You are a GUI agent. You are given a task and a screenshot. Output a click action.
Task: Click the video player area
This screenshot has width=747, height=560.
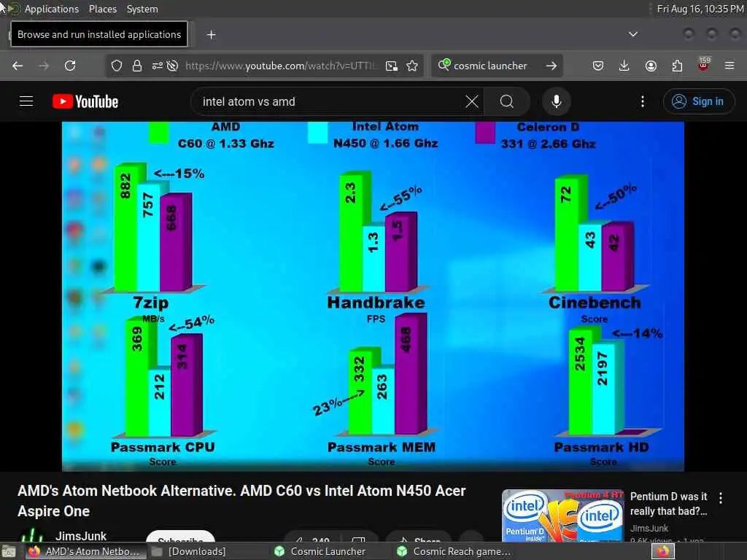tap(373, 296)
